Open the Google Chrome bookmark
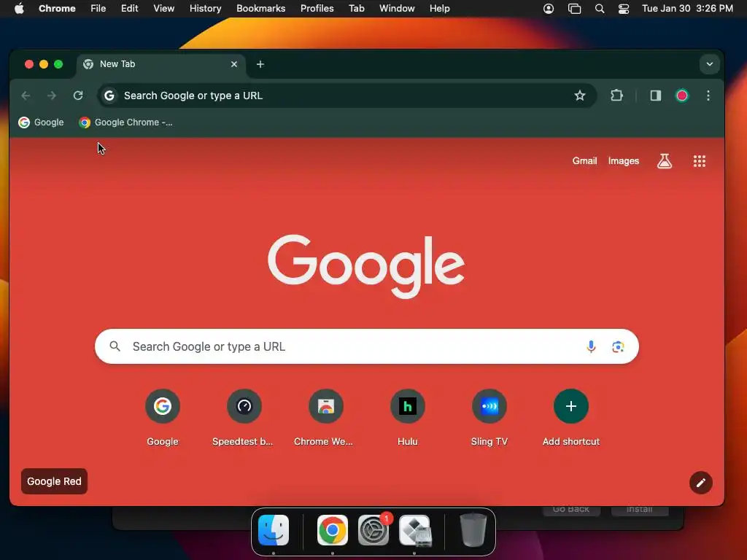747x560 pixels. click(x=125, y=122)
